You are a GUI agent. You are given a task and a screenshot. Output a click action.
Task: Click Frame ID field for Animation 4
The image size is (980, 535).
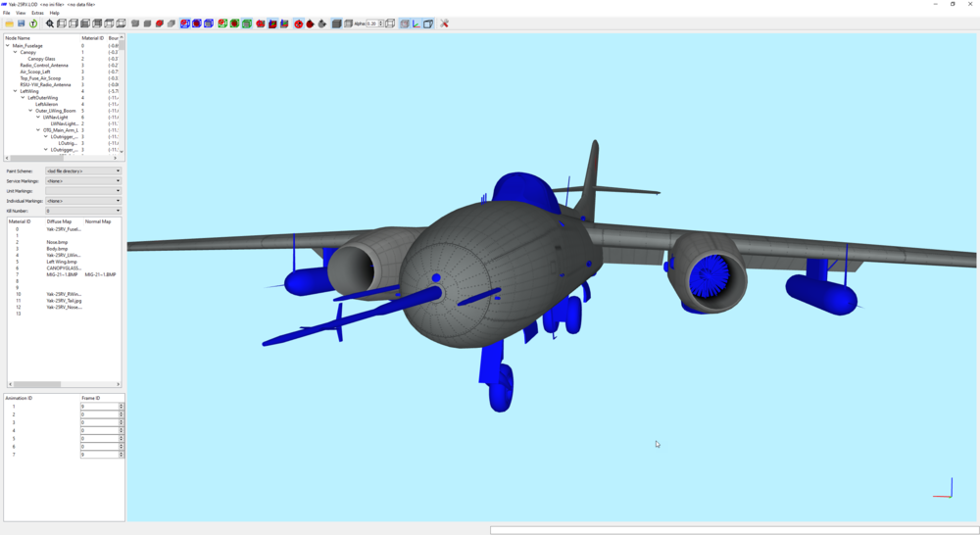pyautogui.click(x=99, y=430)
